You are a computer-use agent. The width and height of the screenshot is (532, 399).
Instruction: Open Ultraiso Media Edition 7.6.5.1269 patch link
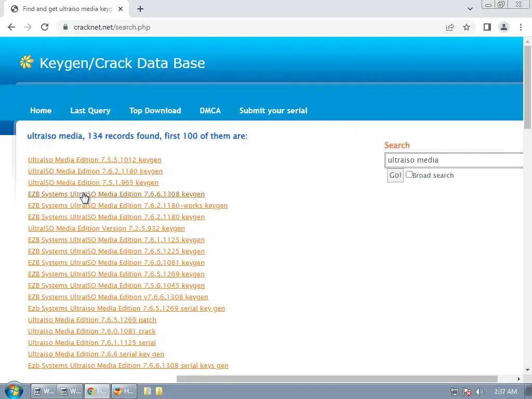pyautogui.click(x=92, y=320)
